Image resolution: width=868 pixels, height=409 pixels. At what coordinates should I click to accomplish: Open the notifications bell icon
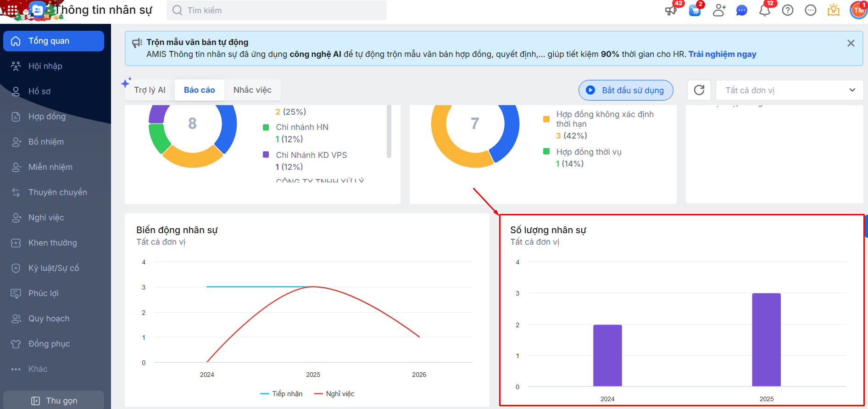(x=764, y=11)
